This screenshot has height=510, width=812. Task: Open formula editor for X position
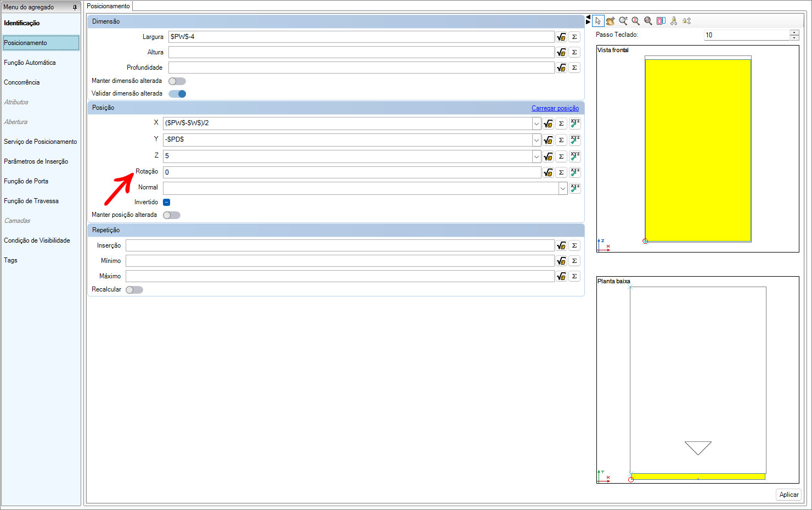tap(548, 124)
